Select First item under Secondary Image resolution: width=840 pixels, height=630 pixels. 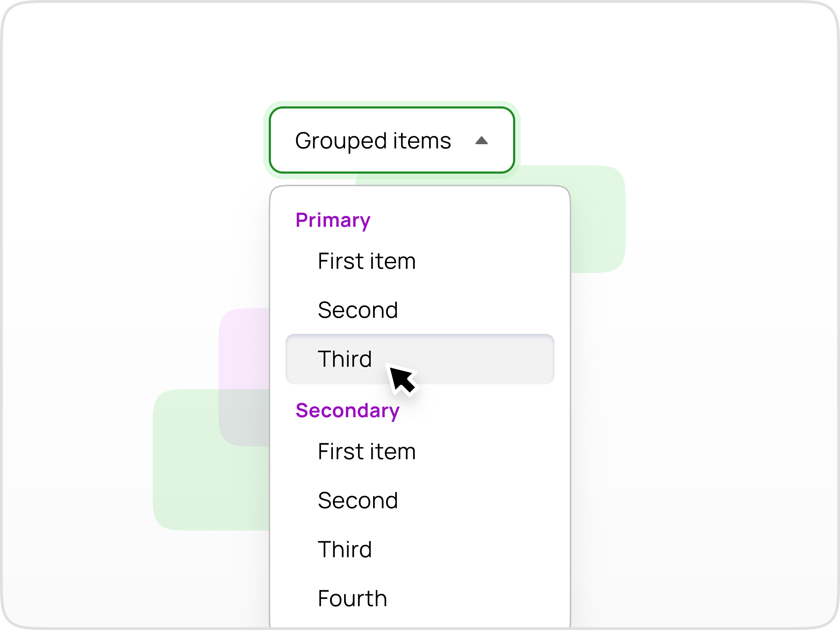click(366, 451)
